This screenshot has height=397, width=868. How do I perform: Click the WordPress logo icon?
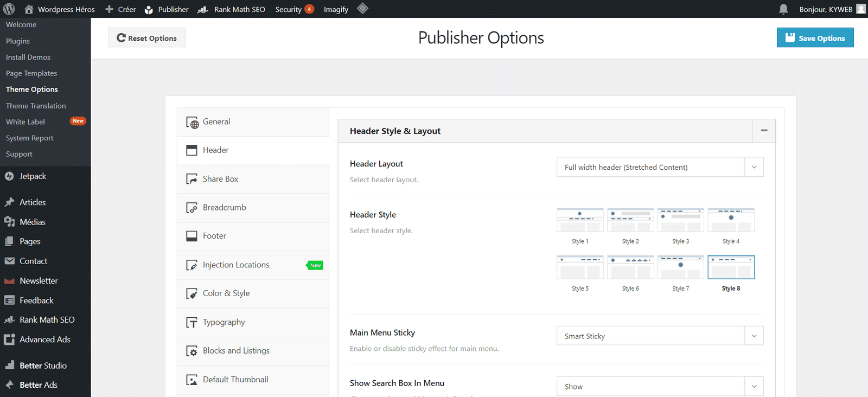click(9, 9)
